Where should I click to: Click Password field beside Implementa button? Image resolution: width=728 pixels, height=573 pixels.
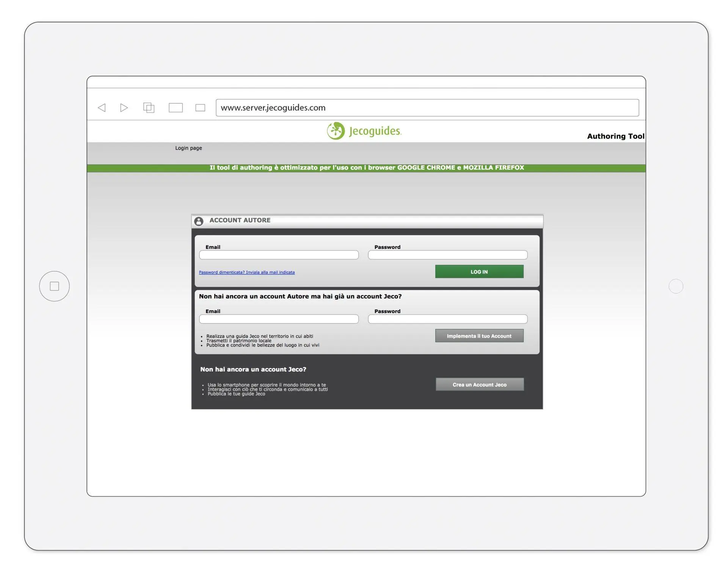pos(447,319)
